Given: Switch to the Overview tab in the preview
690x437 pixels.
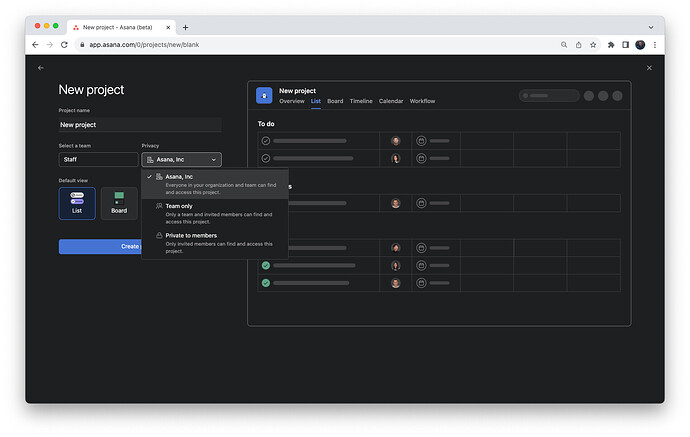Looking at the screenshot, I should click(292, 101).
